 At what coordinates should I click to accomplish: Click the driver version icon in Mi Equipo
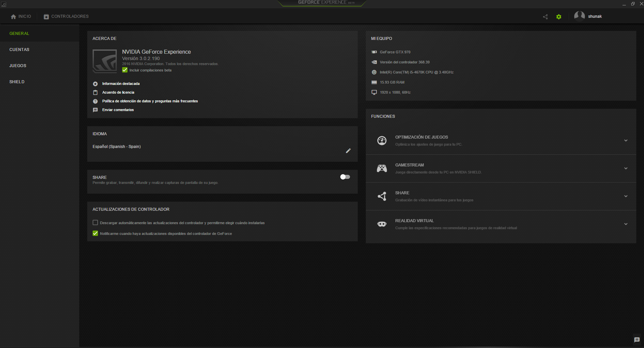coord(374,62)
